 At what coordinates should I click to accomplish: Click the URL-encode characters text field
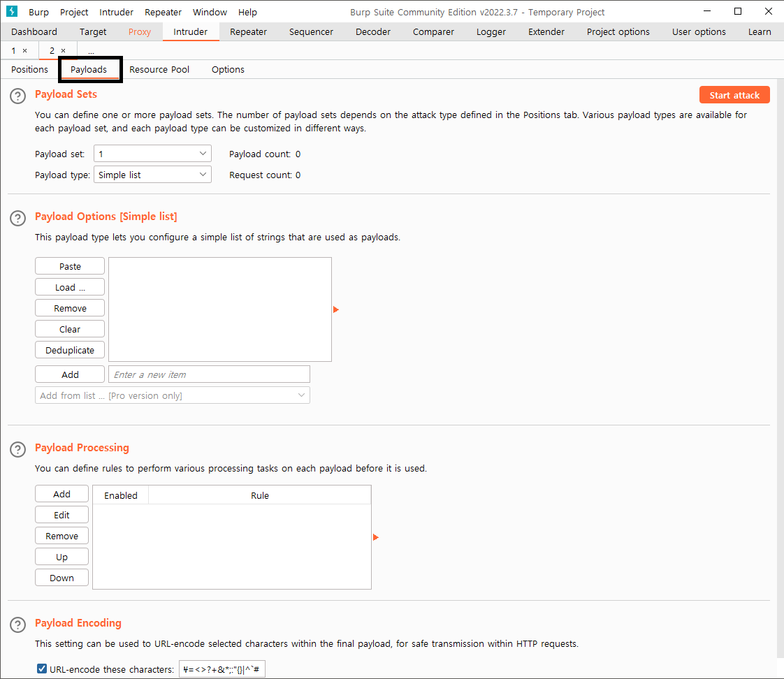222,669
